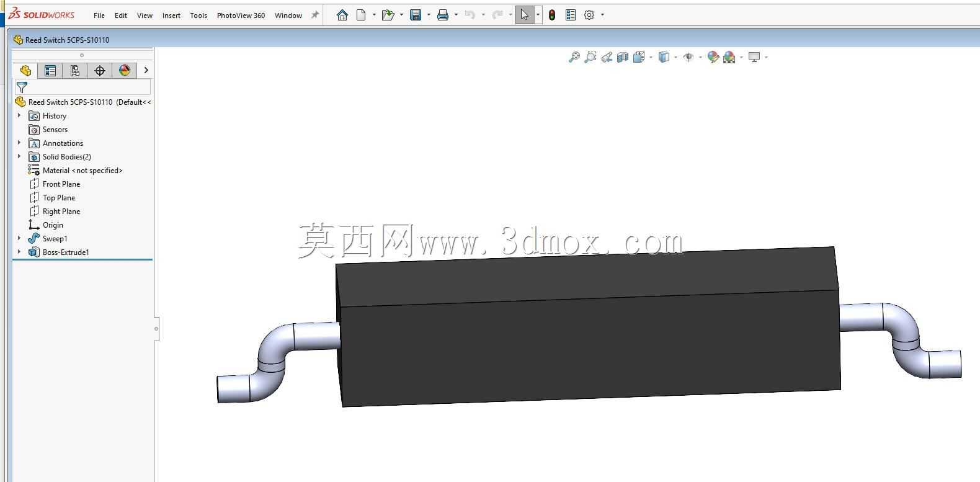The image size is (980, 482).
Task: Select Material <not specified> item
Action: [x=82, y=171]
